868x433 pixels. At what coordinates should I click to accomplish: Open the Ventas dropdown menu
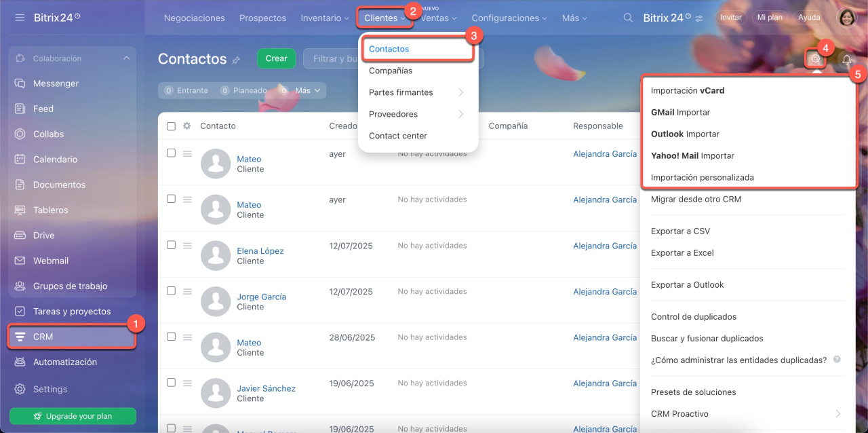coord(439,18)
